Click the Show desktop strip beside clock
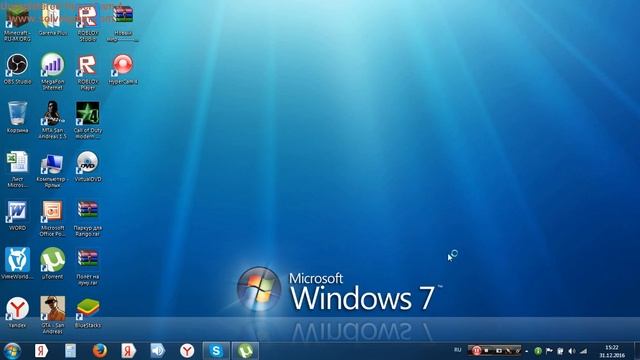 pyautogui.click(x=637, y=351)
